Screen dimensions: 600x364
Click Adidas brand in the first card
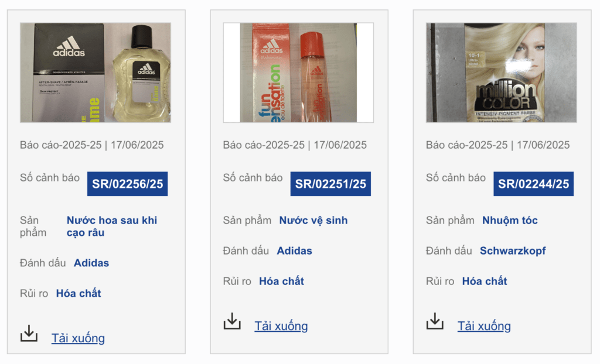tap(91, 263)
